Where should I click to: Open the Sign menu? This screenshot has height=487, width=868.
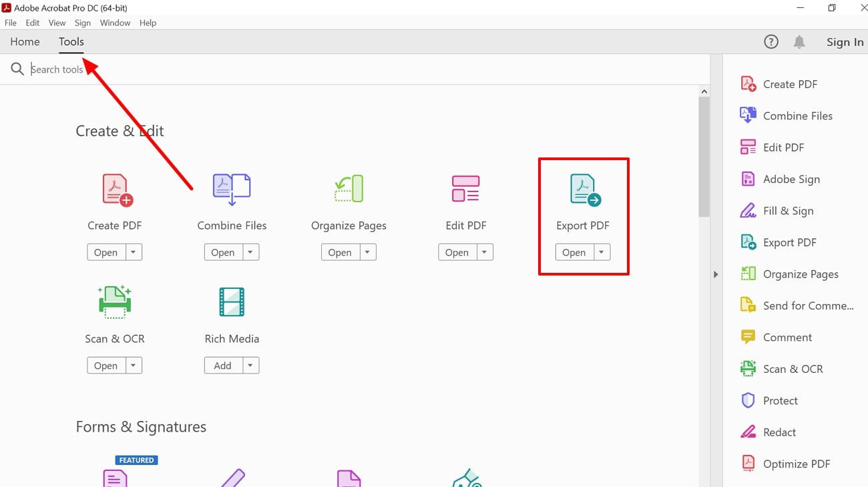pos(83,23)
